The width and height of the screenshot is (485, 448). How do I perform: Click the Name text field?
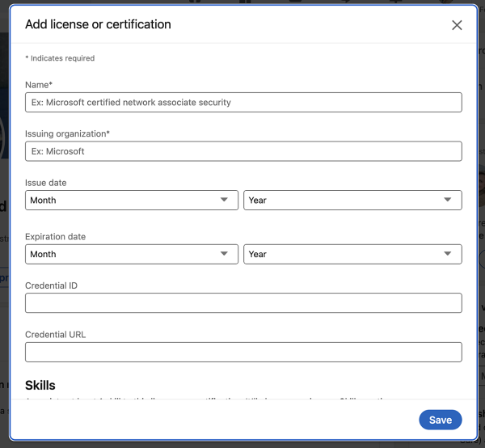click(243, 102)
